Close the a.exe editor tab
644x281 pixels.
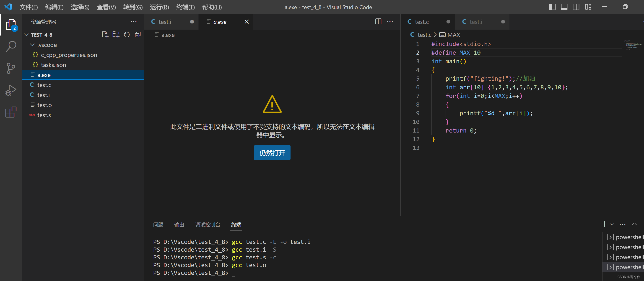[247, 22]
